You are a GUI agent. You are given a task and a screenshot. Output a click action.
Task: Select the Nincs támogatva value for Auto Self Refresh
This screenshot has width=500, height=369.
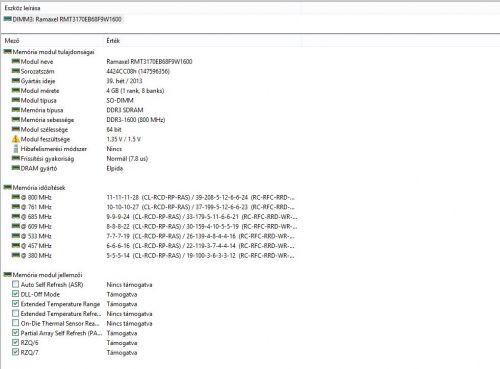pyautogui.click(x=129, y=285)
